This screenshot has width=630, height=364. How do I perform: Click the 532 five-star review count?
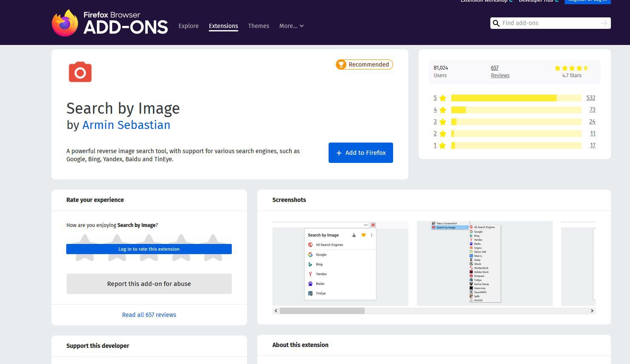591,98
